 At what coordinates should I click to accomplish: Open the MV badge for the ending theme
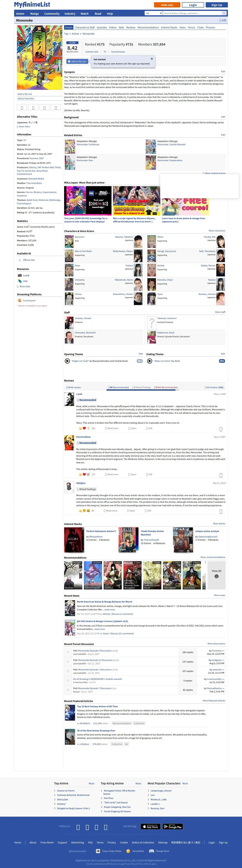click(222, 361)
